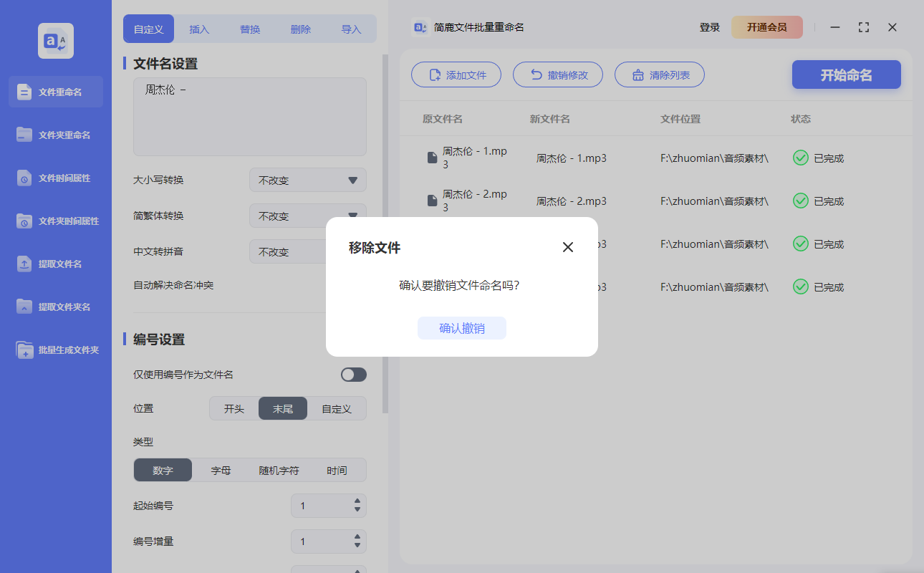Viewport: 924px width, 573px height.
Task: Open the 导入 tab
Action: [351, 29]
